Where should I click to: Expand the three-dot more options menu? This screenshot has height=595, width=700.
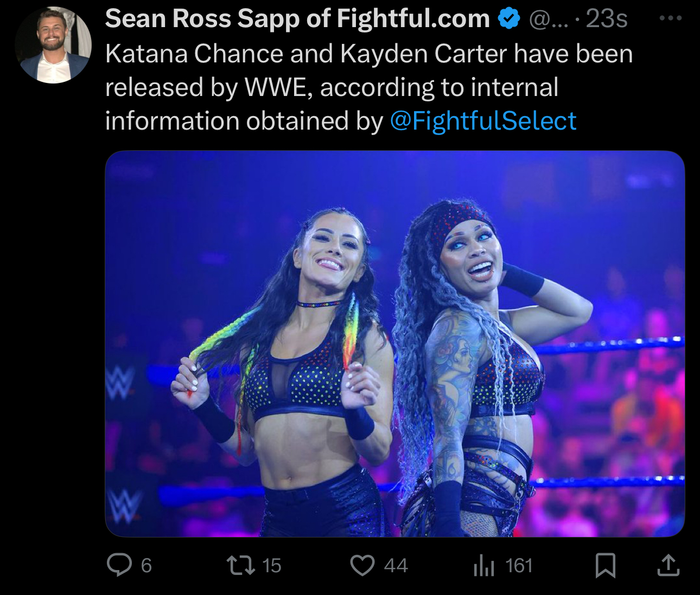[671, 18]
